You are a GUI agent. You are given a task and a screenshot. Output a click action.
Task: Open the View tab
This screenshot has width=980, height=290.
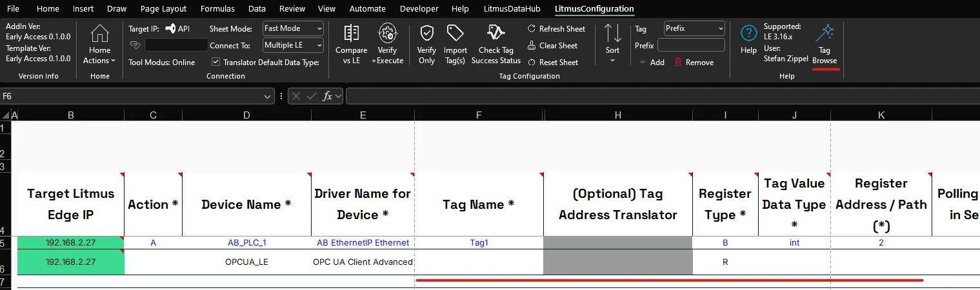(327, 9)
